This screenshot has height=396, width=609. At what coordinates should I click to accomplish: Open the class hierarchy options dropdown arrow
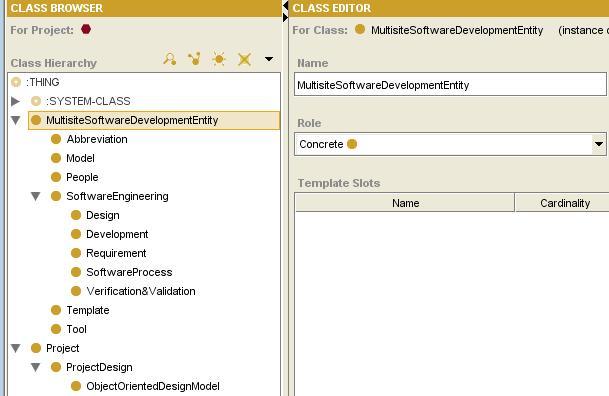269,59
